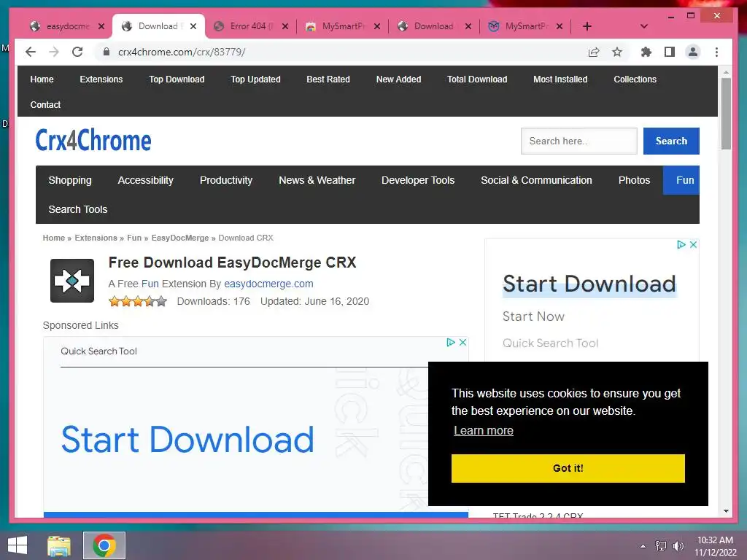Open the Chrome profile avatar
Viewport: 747px width, 560px height.
693,52
